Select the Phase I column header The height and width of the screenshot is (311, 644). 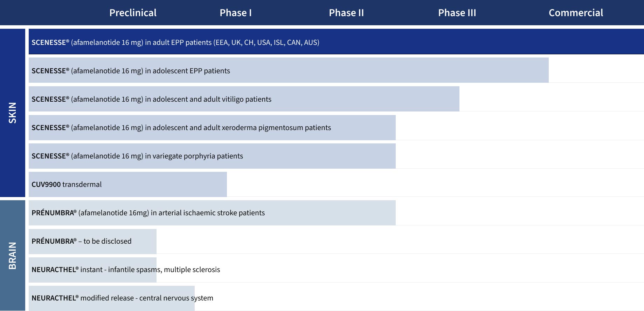click(235, 13)
